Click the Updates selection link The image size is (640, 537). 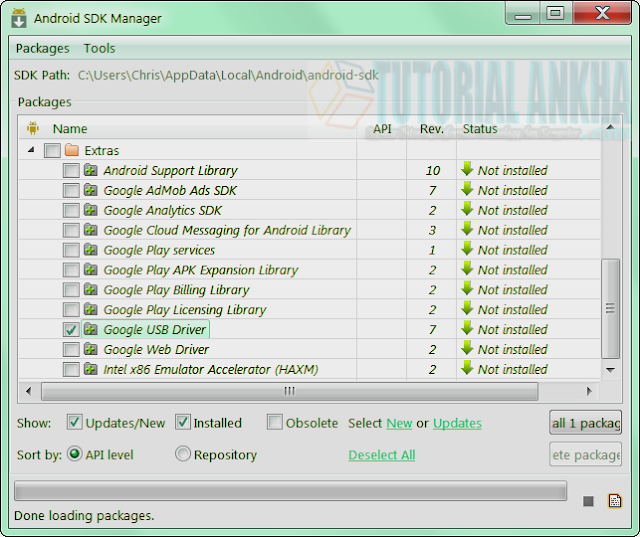pos(457,423)
